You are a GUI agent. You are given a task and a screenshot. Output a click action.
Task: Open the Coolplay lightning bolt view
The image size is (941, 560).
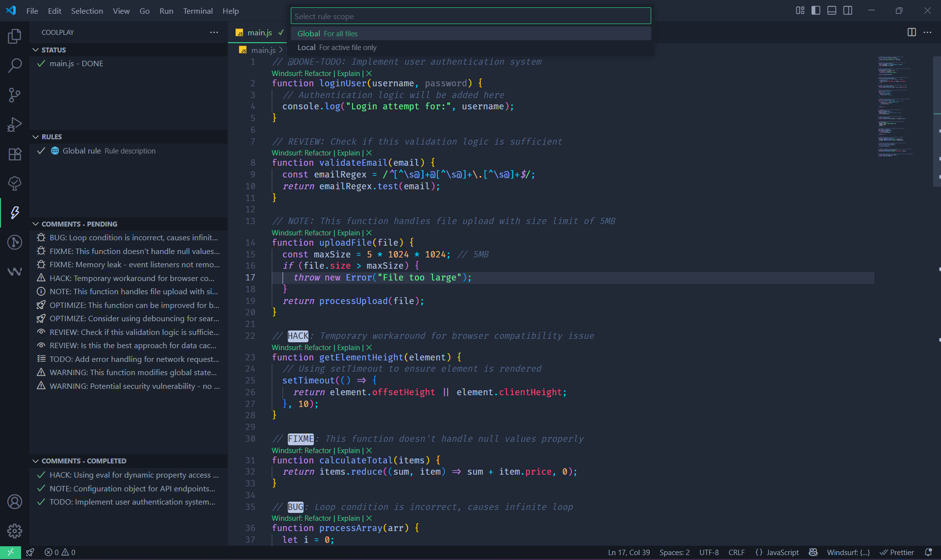point(15,212)
